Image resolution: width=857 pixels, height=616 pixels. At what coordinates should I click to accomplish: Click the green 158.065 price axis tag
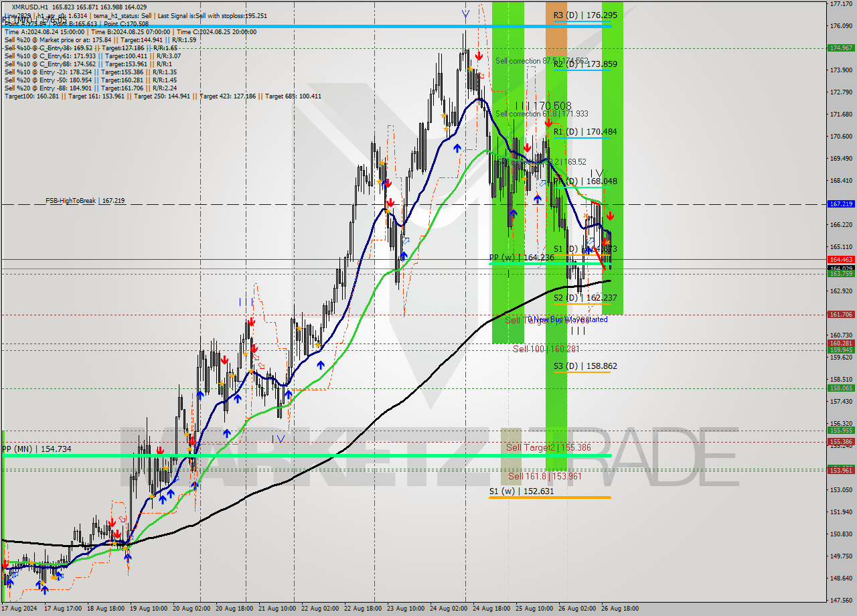pos(840,388)
